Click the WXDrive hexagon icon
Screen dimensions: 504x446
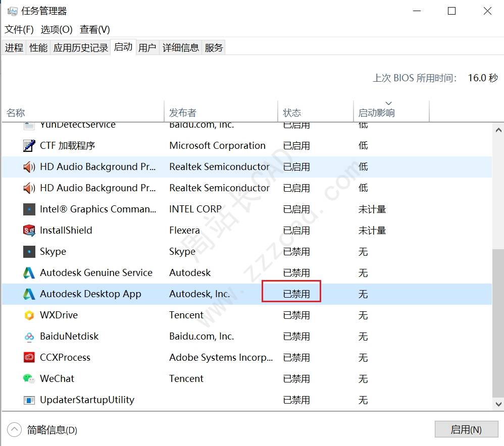pyautogui.click(x=29, y=315)
